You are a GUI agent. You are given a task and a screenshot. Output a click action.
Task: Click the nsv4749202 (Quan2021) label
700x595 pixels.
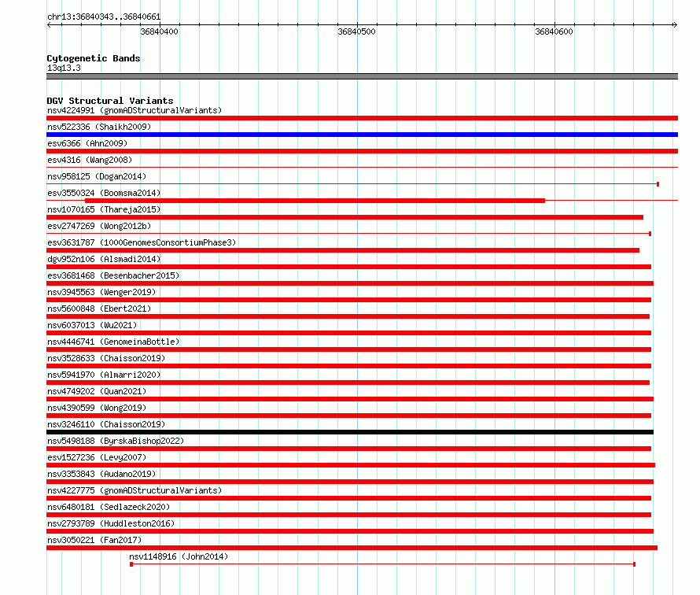point(97,391)
